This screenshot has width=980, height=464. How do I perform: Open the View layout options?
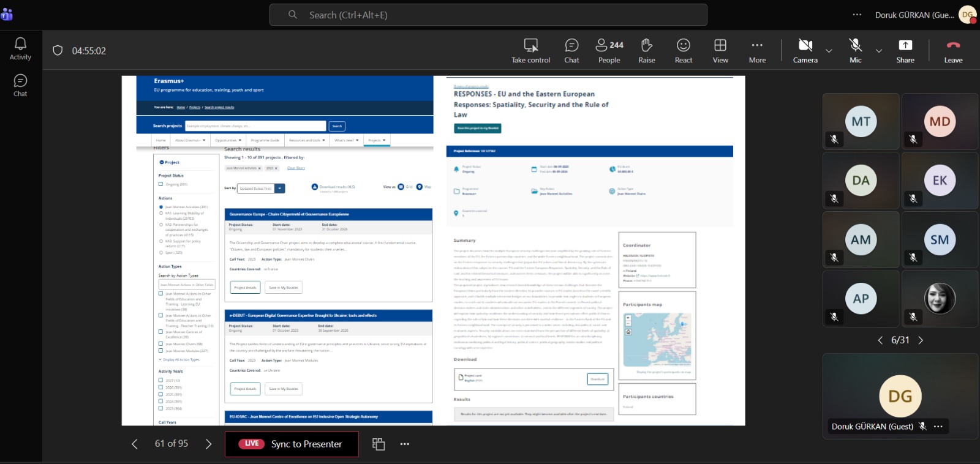720,51
